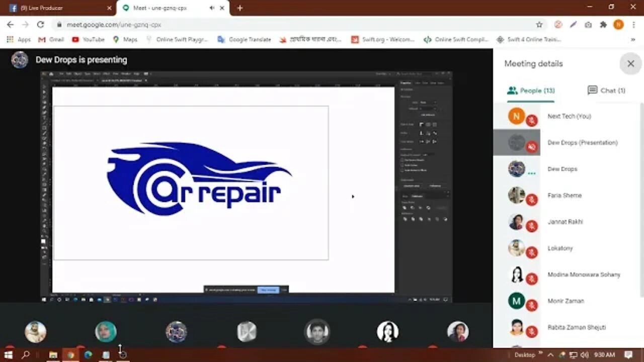Viewport: 644px width, 362px height.
Task: Toggle mute icon for Lokatony
Action: [x=532, y=252]
